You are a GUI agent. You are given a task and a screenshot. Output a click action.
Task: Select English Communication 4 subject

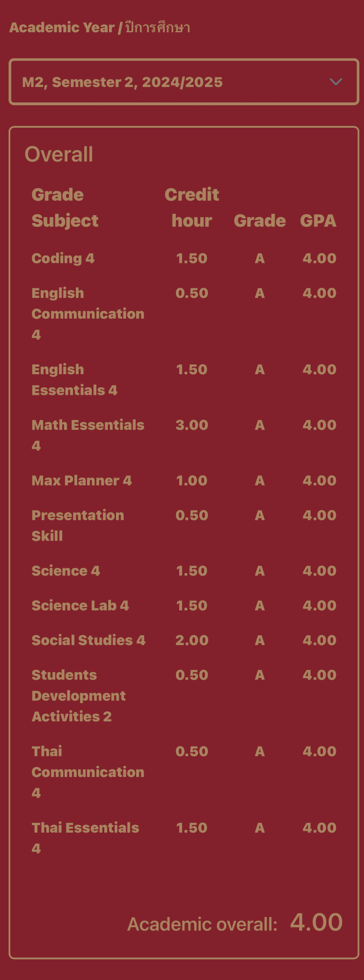(88, 314)
